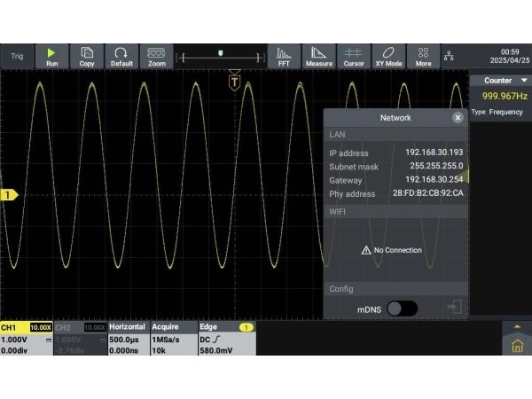
Task: Change the CH1 10.00X probe ratio
Action: point(41,327)
